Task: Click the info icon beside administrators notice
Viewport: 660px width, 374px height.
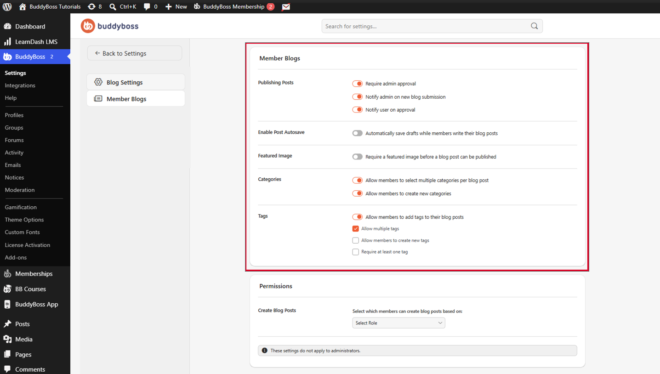Action: tap(264, 350)
